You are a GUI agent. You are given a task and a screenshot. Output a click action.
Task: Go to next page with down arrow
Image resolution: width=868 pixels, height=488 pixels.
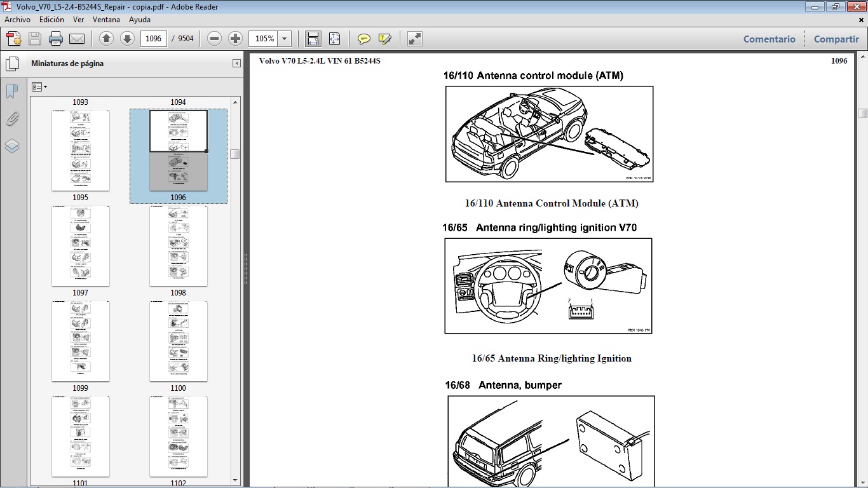tap(127, 39)
